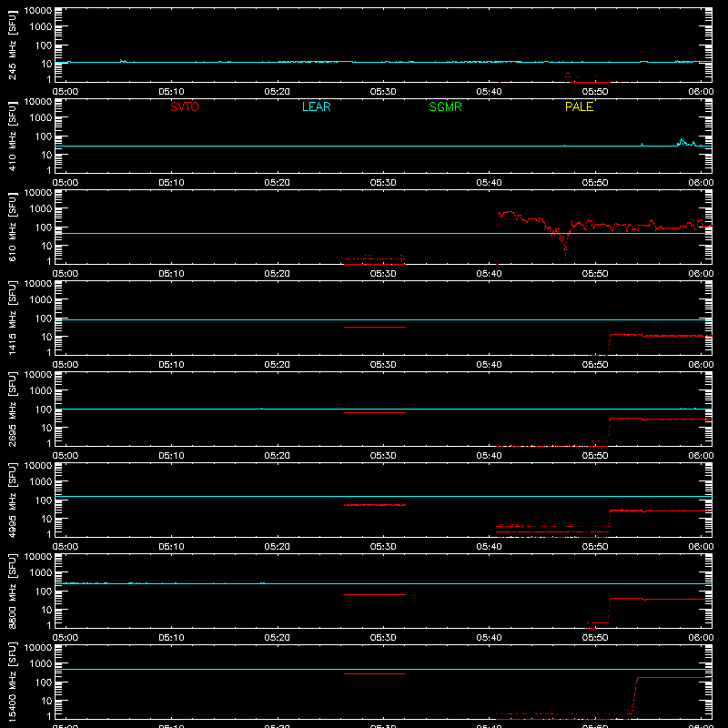The width and height of the screenshot is (728, 728).
Task: Select the 1415 MHz [SFU] axis title
Action: point(12,318)
